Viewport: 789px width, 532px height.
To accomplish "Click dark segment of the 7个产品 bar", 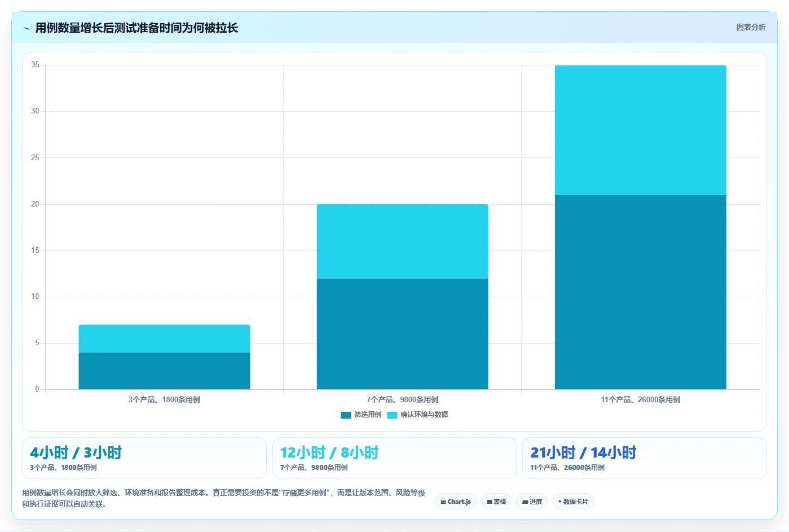I will (403, 334).
